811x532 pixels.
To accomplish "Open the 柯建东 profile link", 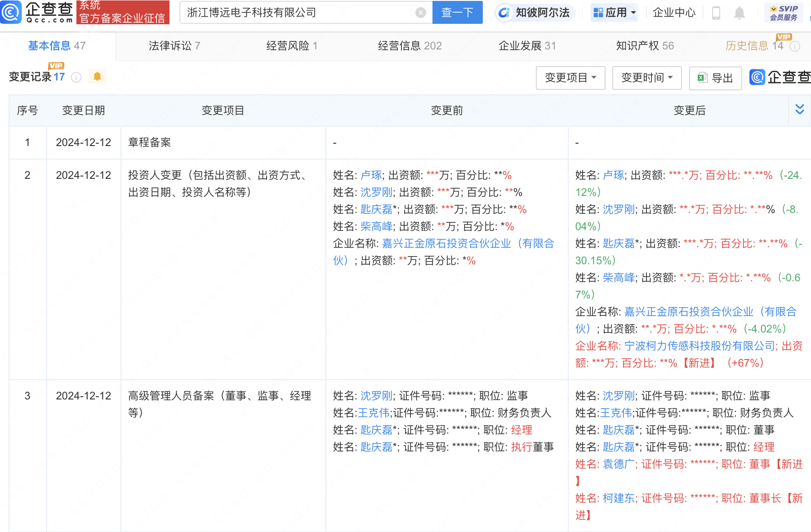I will pos(619,498).
